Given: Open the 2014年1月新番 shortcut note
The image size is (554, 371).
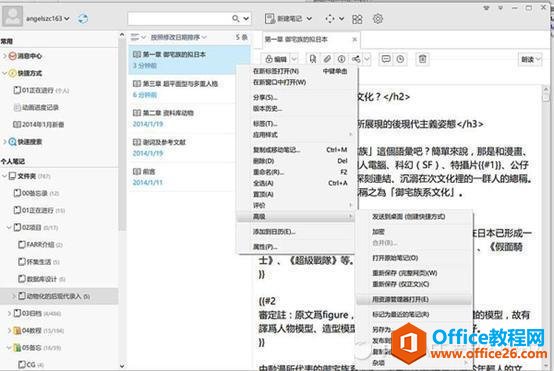Looking at the screenshot, I should (x=39, y=124).
